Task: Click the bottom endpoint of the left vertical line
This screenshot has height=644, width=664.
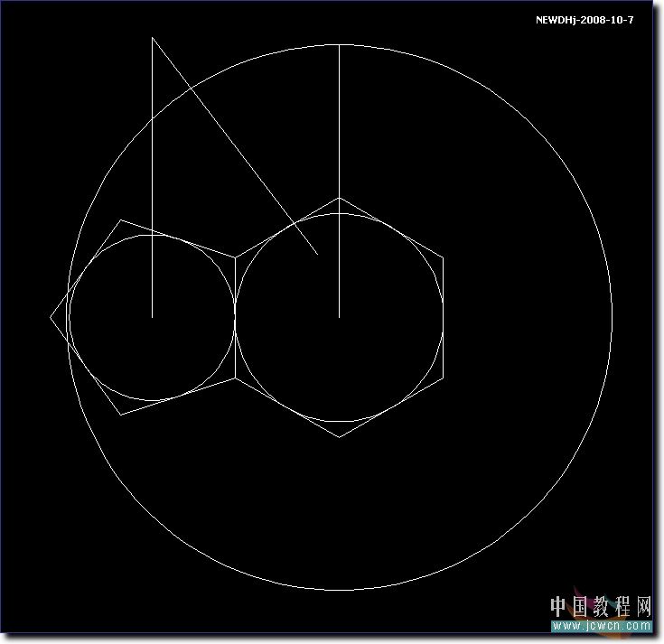Action: (x=153, y=317)
